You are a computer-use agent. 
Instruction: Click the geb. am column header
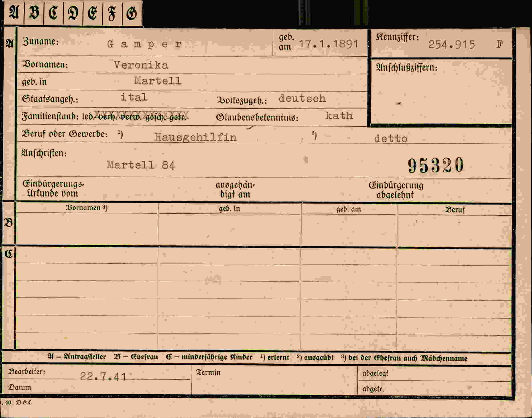pyautogui.click(x=348, y=209)
